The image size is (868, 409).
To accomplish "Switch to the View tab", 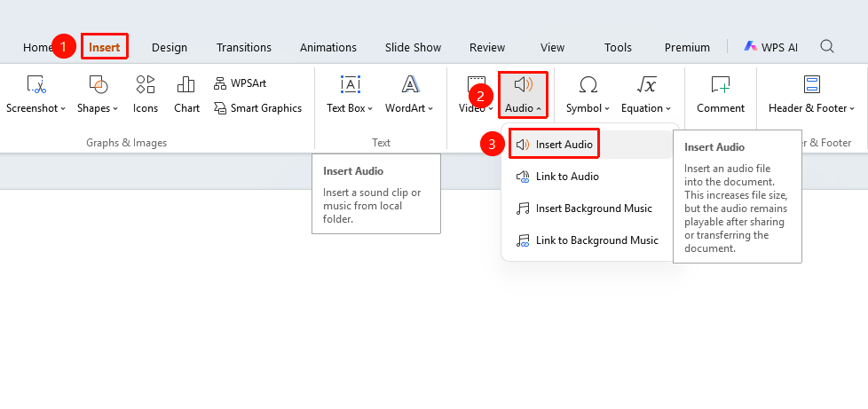I will coord(552,48).
